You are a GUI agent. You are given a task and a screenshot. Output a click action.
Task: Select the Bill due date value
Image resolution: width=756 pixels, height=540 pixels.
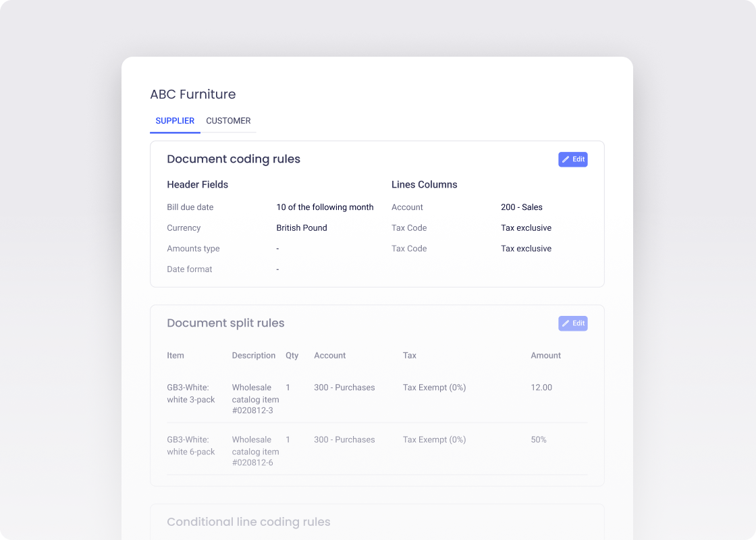click(x=325, y=207)
